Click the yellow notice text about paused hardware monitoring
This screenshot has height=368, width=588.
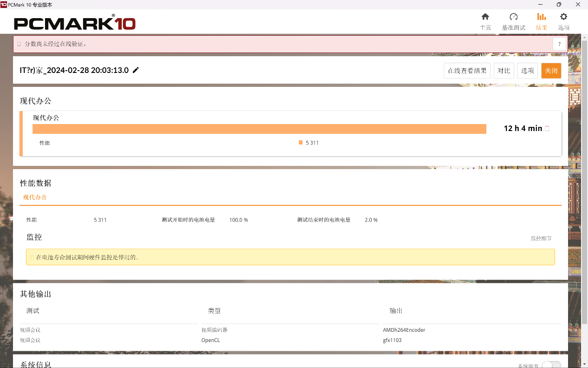point(88,257)
